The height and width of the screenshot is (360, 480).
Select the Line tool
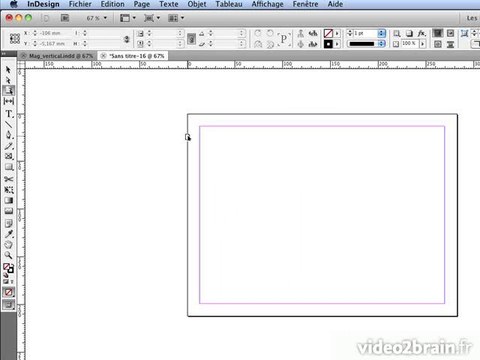(x=8, y=125)
